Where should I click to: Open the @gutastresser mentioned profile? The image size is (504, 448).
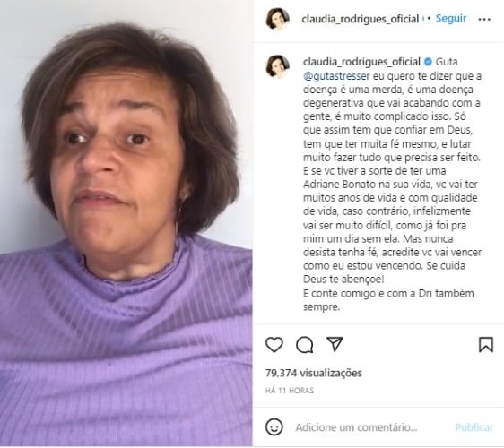coord(336,76)
